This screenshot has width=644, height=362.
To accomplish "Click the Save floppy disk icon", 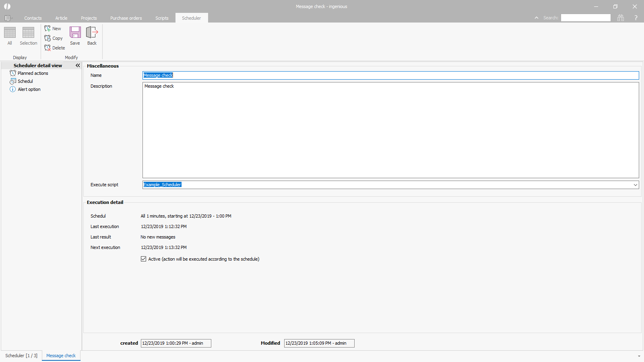I will point(75,33).
